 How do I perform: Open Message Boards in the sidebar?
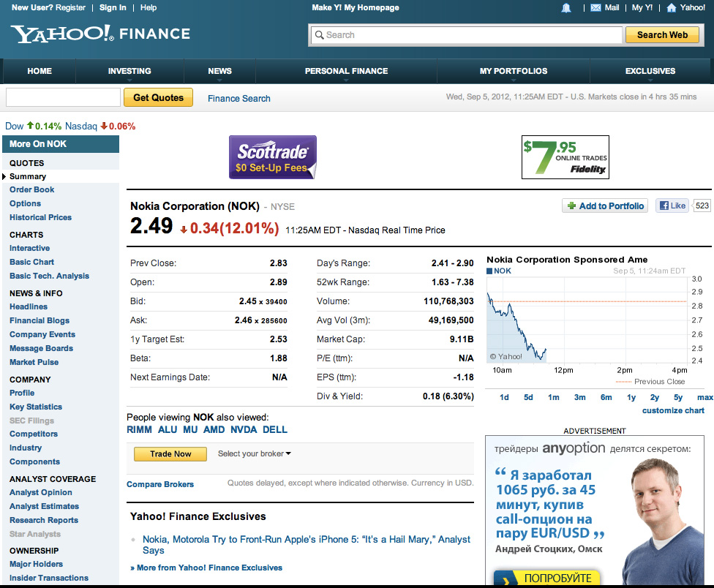pos(41,348)
